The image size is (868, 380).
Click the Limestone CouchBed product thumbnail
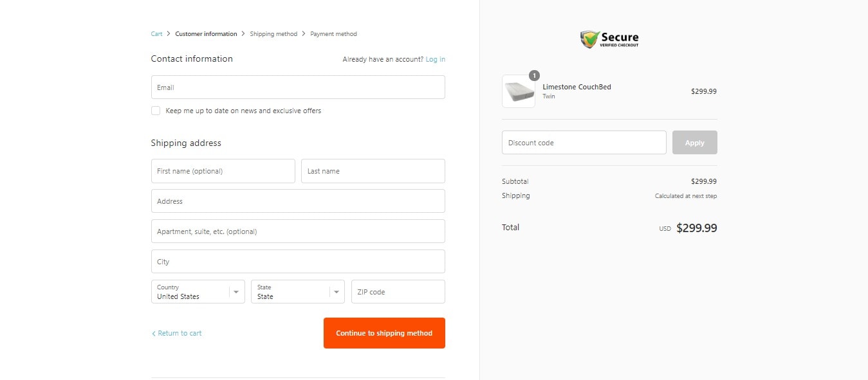pos(519,91)
